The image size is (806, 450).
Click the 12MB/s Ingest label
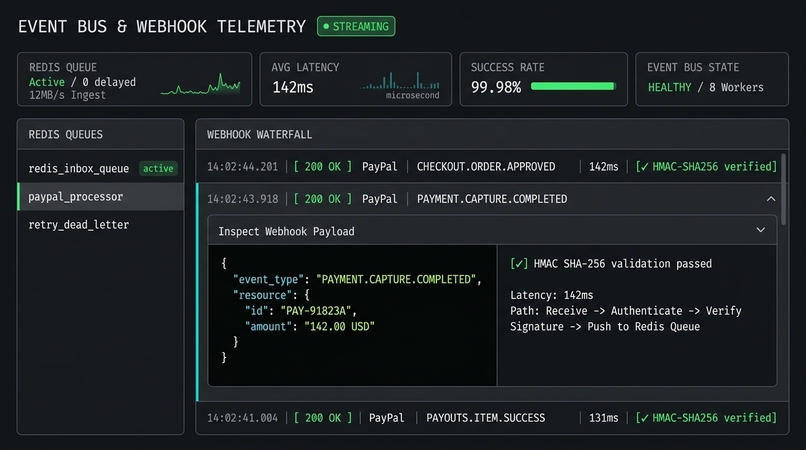[x=67, y=95]
